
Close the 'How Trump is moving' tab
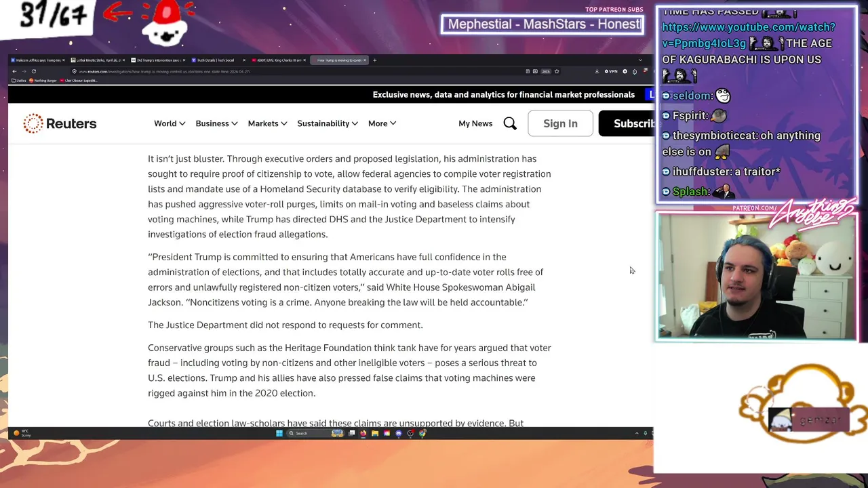tap(365, 60)
